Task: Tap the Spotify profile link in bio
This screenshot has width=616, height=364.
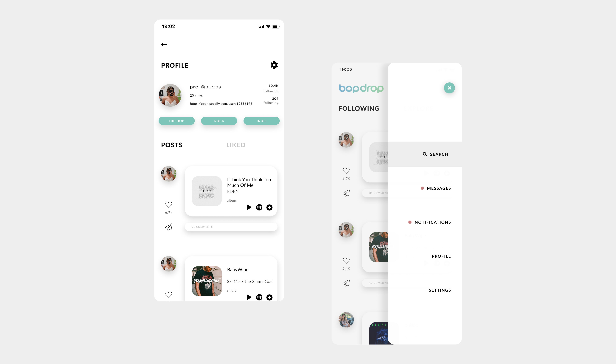Action: point(221,104)
